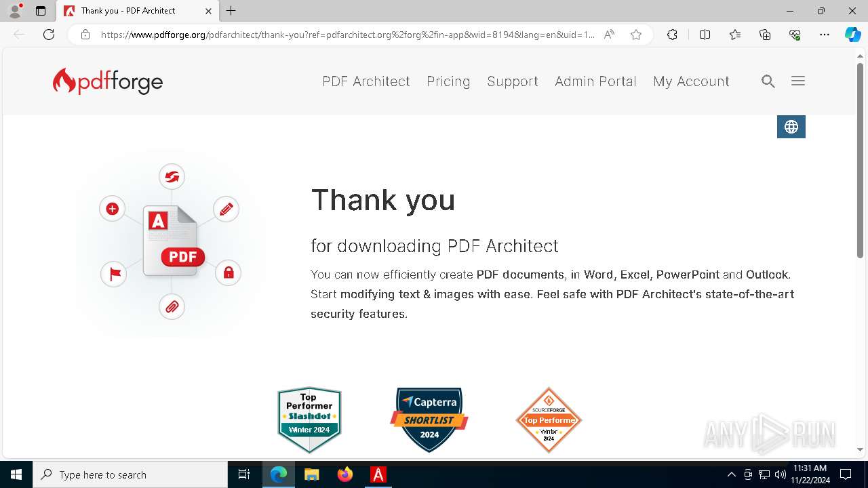
Task: Click the Capterra Shortlist 2024 badge
Action: (429, 420)
